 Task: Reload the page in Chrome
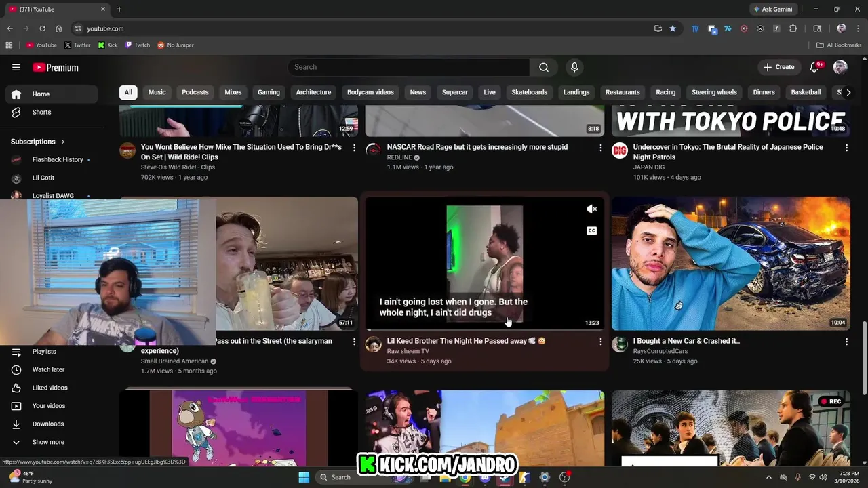pyautogui.click(x=42, y=28)
